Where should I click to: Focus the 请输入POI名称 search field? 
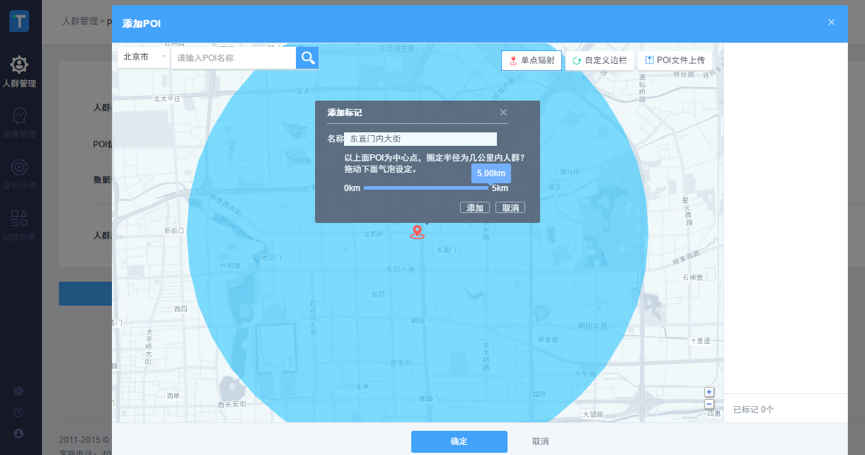coord(233,58)
